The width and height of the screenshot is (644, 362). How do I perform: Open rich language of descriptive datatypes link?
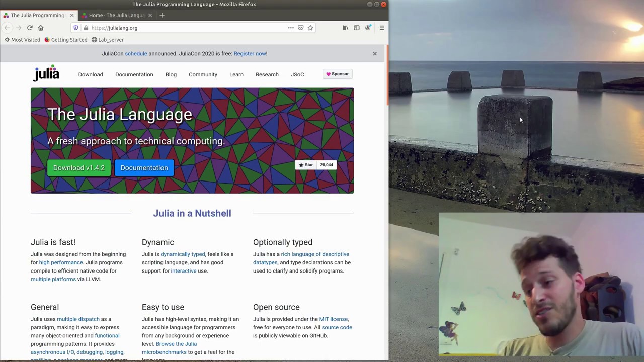[301, 258]
